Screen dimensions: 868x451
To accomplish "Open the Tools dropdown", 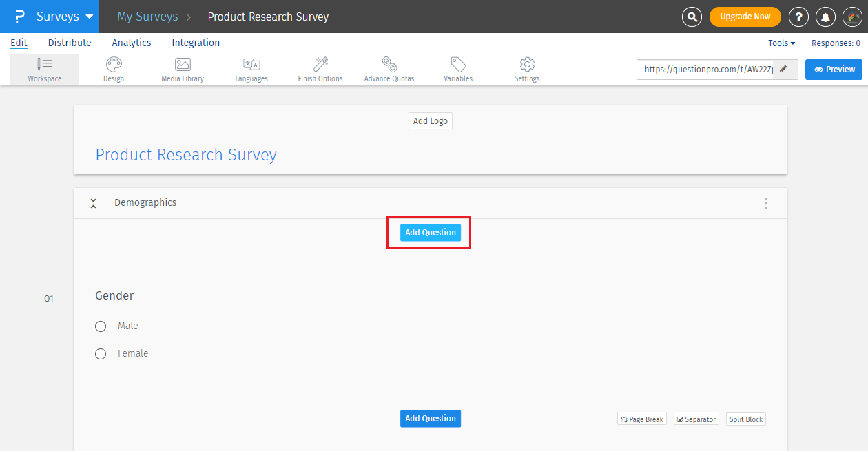I will click(x=781, y=43).
